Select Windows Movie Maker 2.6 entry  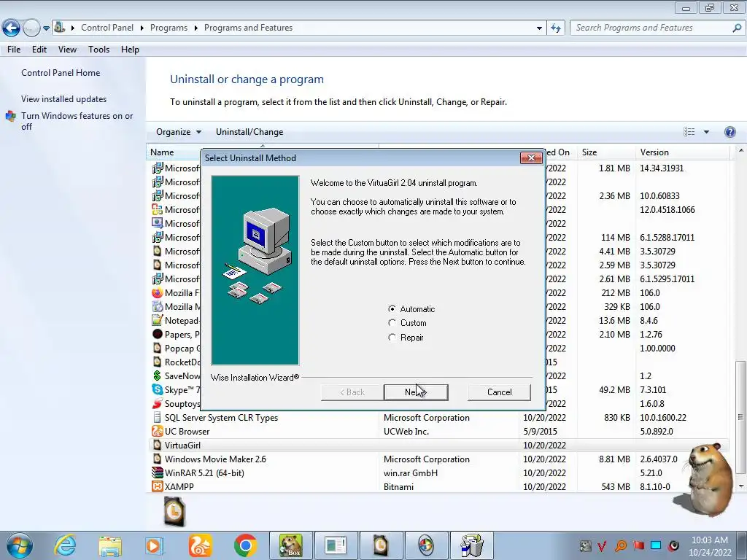point(438,459)
